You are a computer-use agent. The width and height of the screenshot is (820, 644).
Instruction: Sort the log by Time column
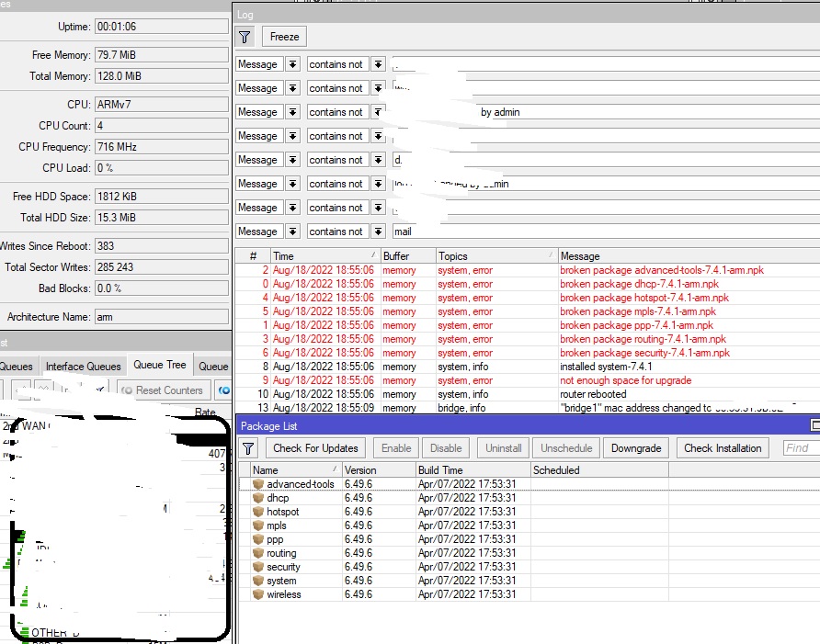pyautogui.click(x=325, y=256)
